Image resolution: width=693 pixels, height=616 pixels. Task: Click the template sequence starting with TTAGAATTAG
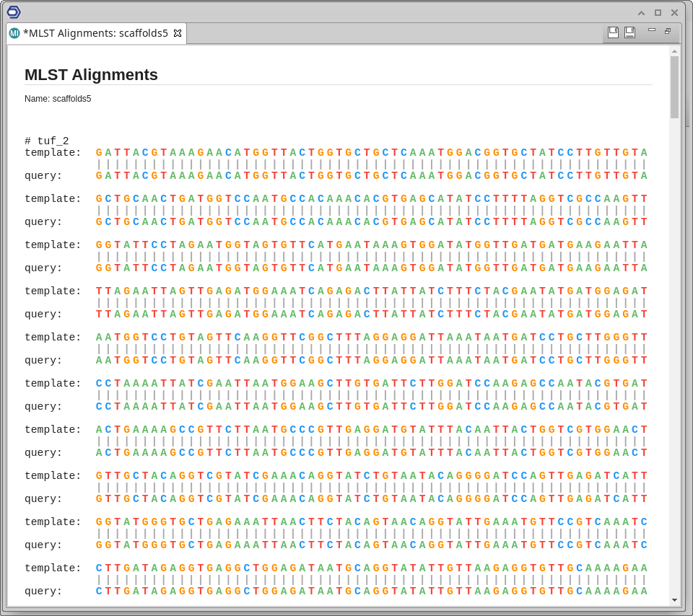371,291
